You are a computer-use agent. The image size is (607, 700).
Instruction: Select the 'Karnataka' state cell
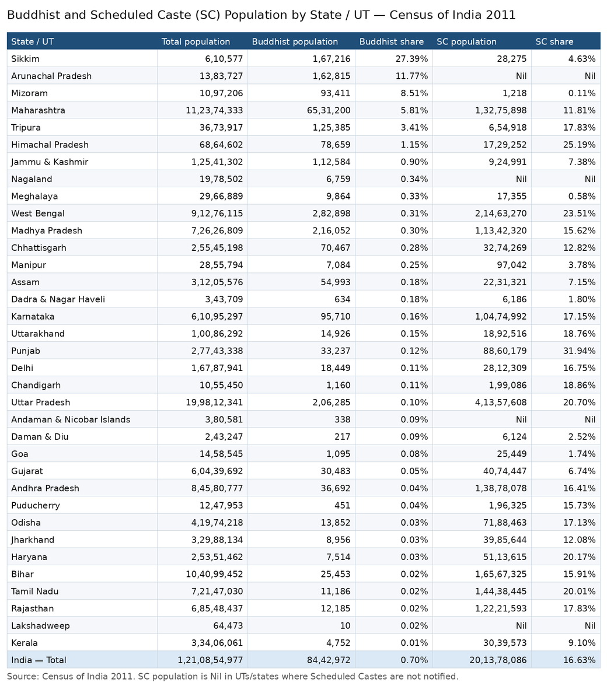82,316
